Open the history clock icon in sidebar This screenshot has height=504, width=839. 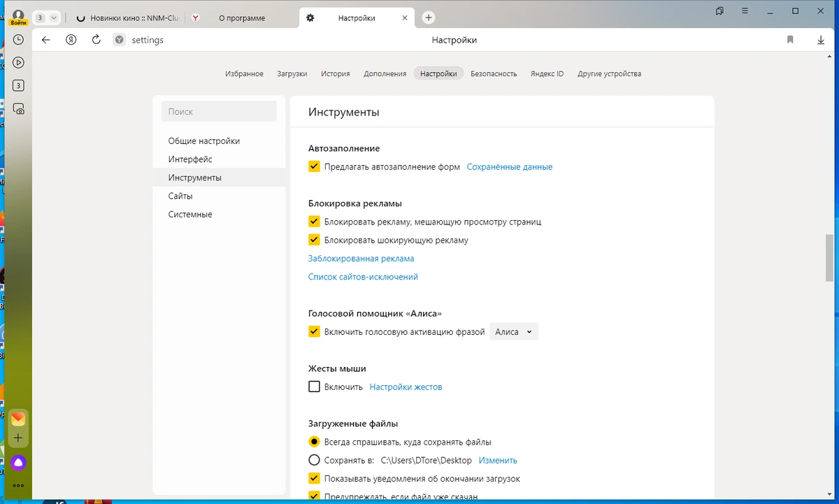(x=18, y=40)
